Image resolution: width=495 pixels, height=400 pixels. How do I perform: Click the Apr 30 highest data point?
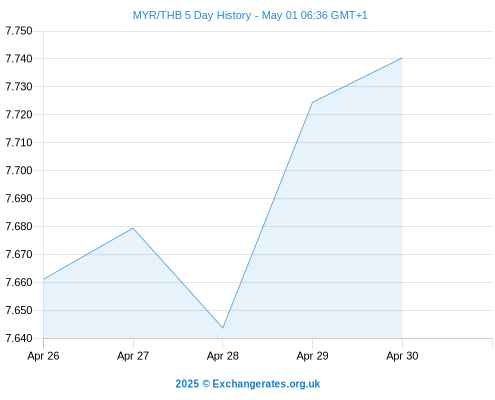(x=402, y=58)
